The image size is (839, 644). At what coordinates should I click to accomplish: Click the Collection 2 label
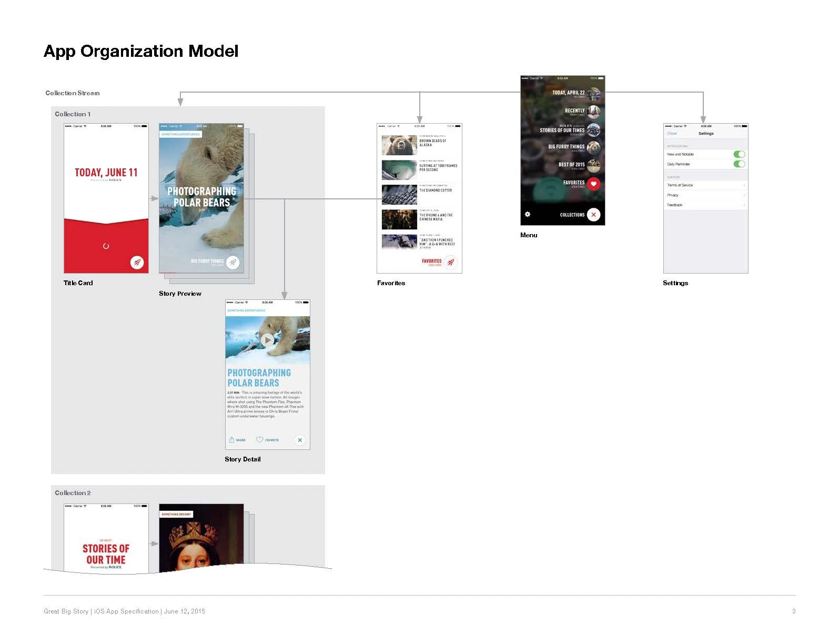pos(73,493)
